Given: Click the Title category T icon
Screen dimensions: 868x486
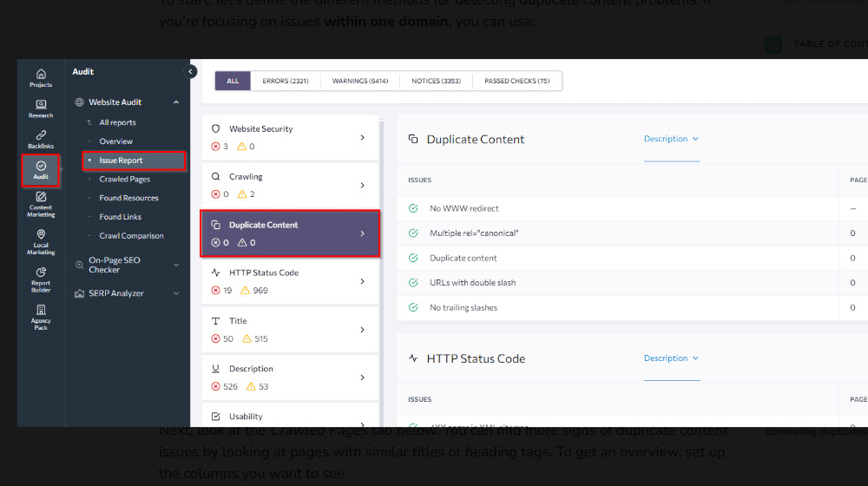Looking at the screenshot, I should pos(216,320).
